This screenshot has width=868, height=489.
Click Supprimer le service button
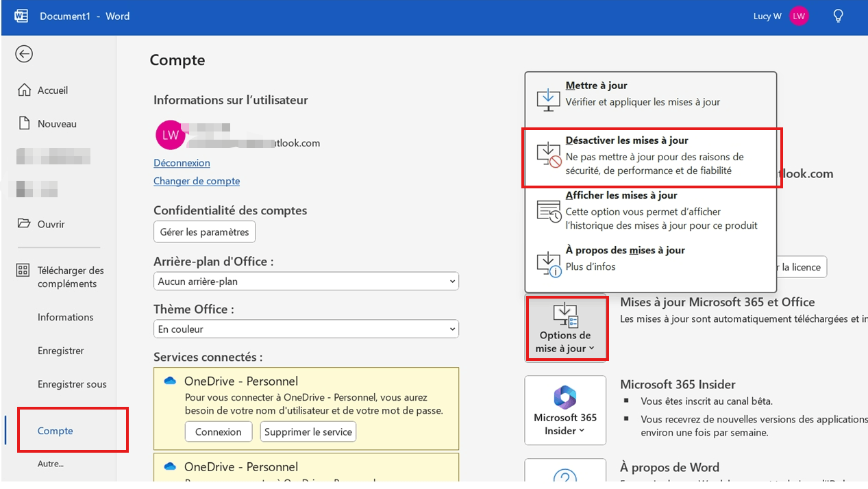308,431
